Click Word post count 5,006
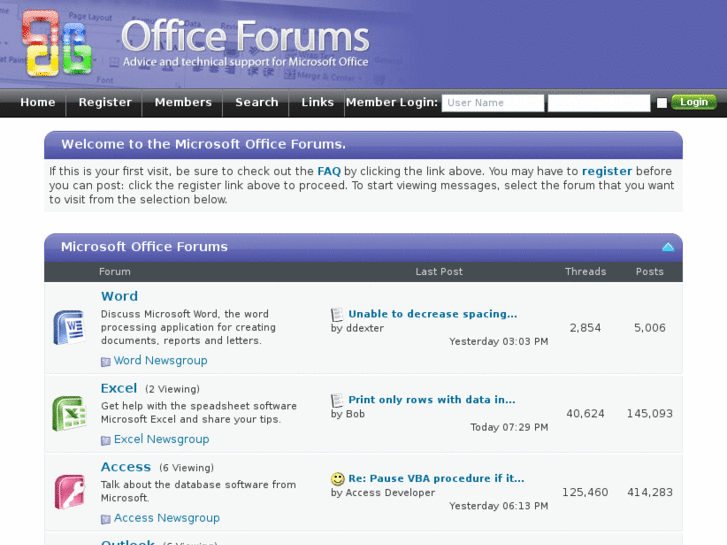The image size is (727, 545). (650, 328)
